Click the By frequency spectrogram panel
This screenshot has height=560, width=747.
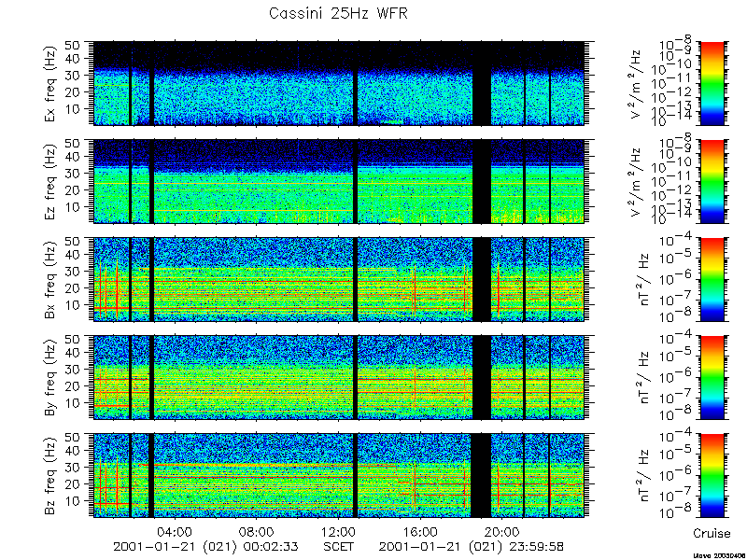pos(339,378)
